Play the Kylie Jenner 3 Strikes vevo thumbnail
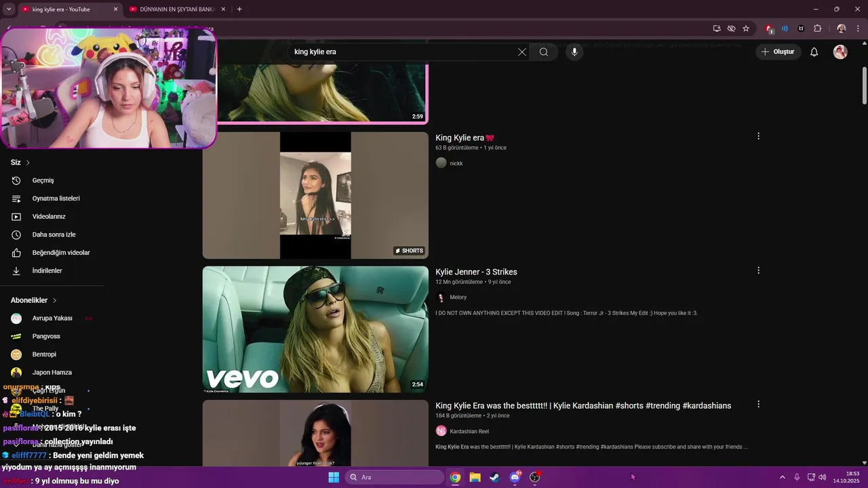Image resolution: width=868 pixels, height=488 pixels. coord(315,329)
